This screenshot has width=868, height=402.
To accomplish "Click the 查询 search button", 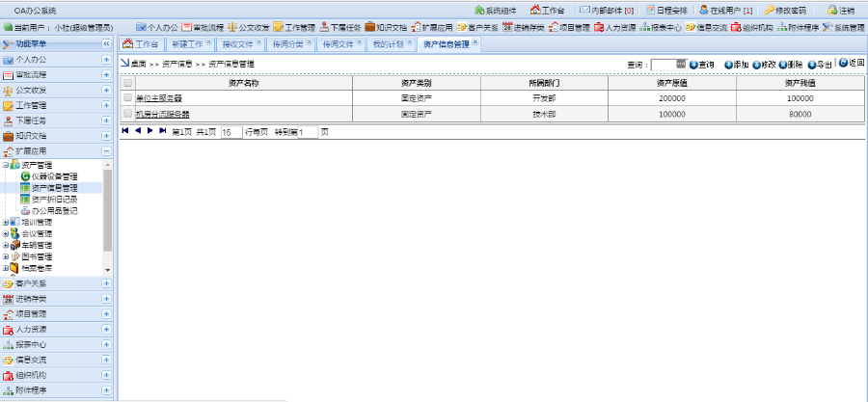I will pos(701,65).
